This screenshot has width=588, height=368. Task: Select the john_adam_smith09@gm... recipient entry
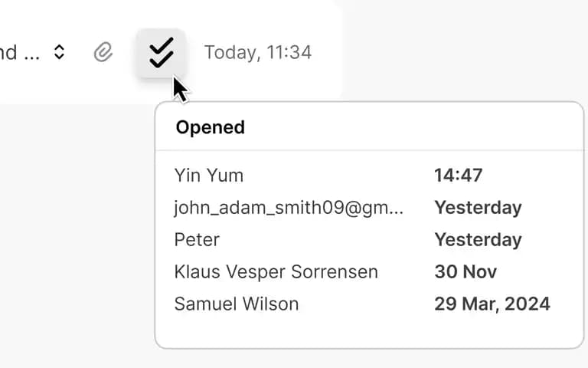289,208
